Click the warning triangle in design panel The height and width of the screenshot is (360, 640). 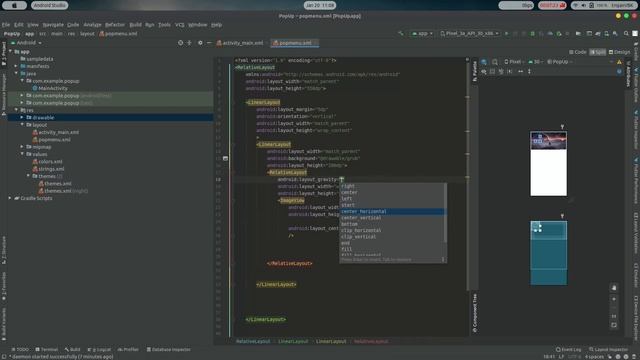tap(619, 62)
